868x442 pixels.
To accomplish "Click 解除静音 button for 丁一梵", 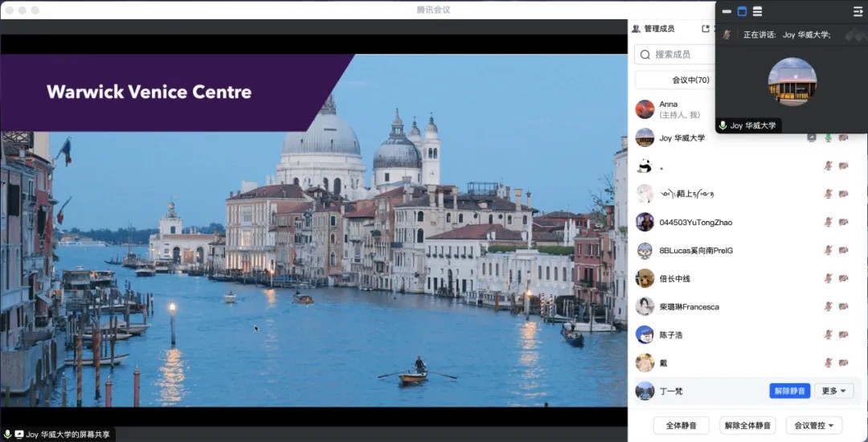I will (x=789, y=391).
